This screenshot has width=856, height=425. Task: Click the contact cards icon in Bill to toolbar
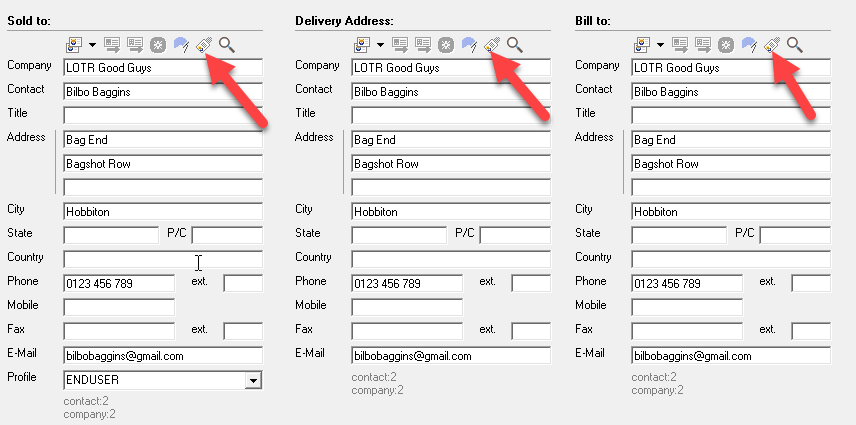tap(641, 44)
